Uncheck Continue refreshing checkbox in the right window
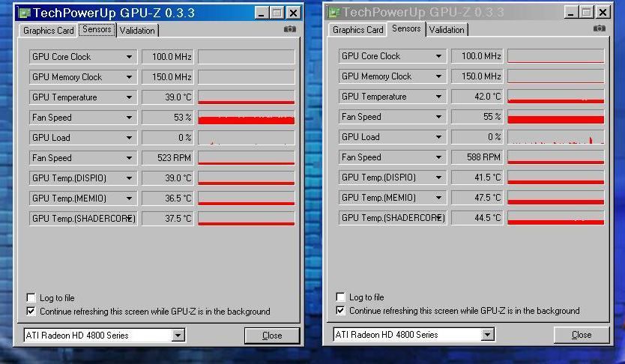Screen dimensions: 625x364 [340, 310]
